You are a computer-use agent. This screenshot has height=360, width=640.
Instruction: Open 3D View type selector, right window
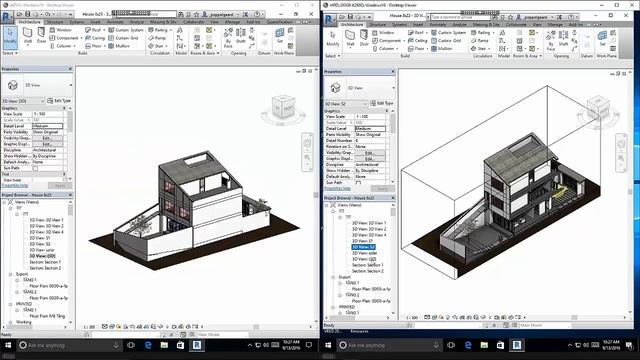pyautogui.click(x=360, y=88)
